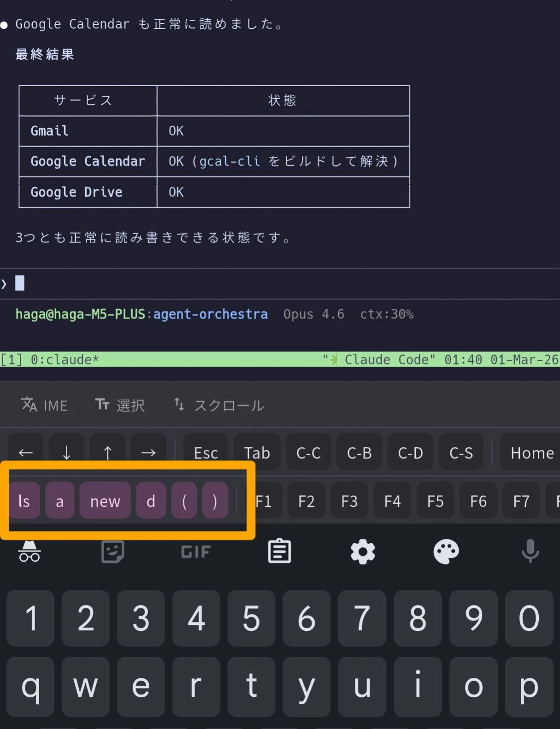
Task: Tap the left arrow key
Action: (26, 453)
